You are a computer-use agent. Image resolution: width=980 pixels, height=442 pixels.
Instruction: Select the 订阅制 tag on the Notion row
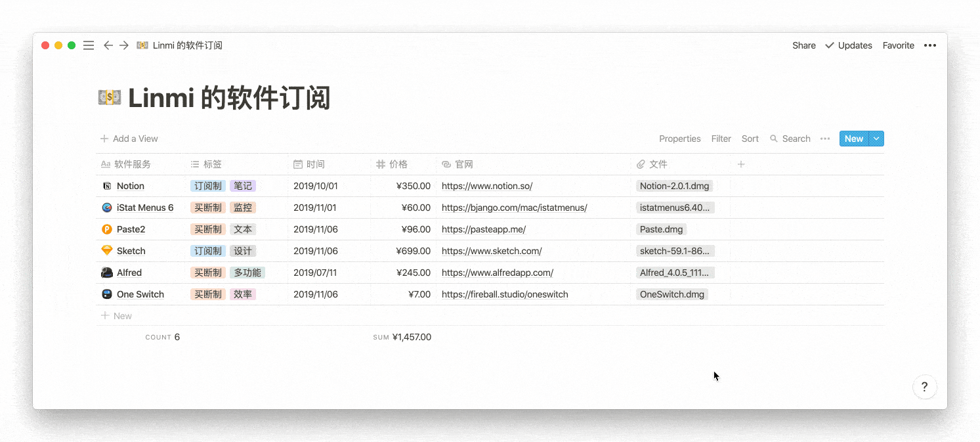point(208,186)
